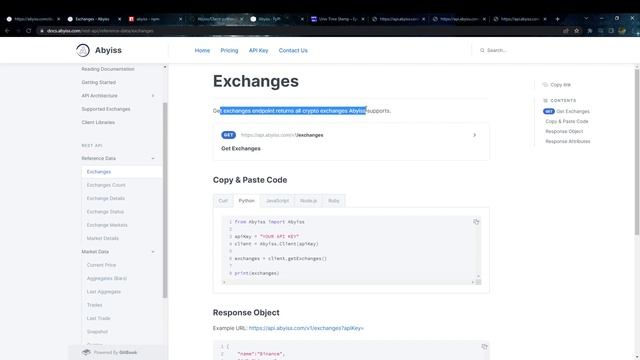Open Exchange Details in sidebar
The image size is (640, 360).
[x=106, y=198]
